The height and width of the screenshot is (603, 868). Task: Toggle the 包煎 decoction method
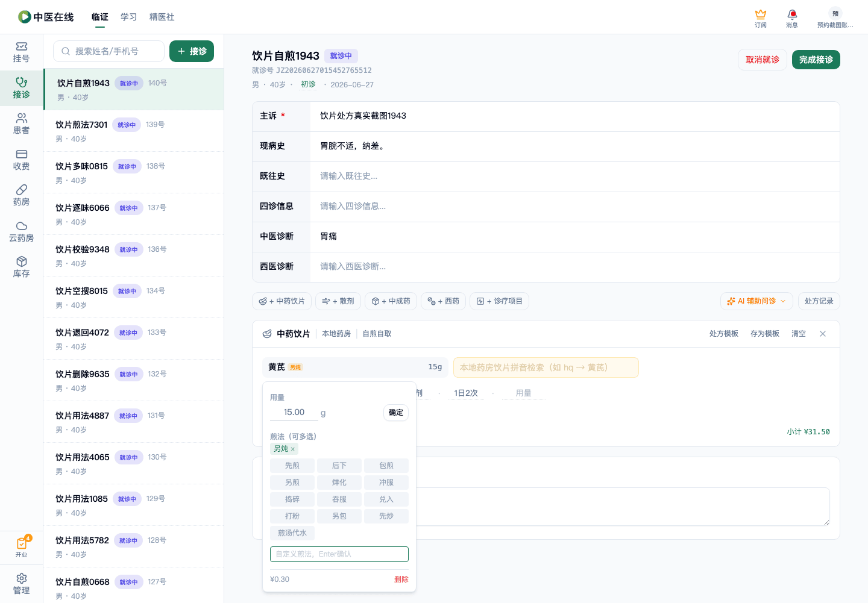coord(386,466)
